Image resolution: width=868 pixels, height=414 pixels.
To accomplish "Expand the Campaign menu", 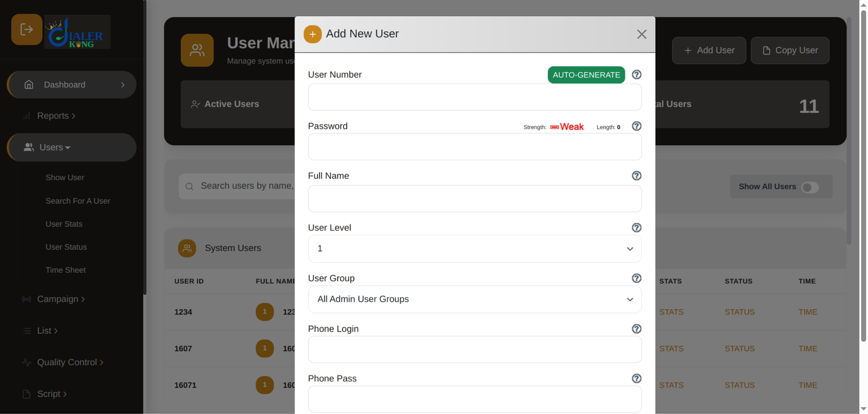I will click(x=61, y=299).
